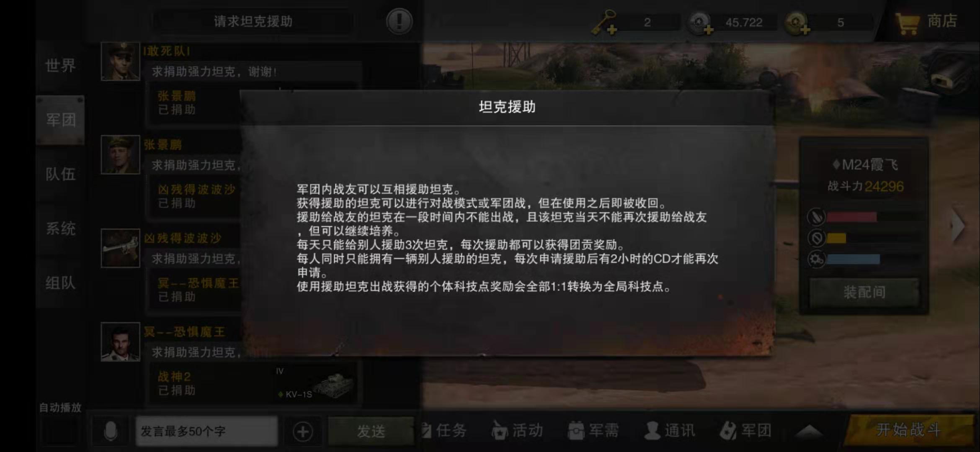The height and width of the screenshot is (452, 980).
Task: Focus the 发言最多50个字 chat input
Action: click(x=206, y=431)
